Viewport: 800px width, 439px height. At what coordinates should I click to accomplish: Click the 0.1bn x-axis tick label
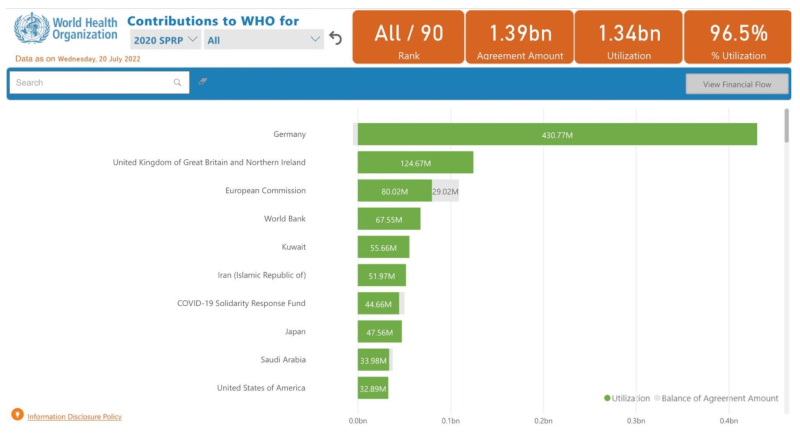click(x=451, y=421)
